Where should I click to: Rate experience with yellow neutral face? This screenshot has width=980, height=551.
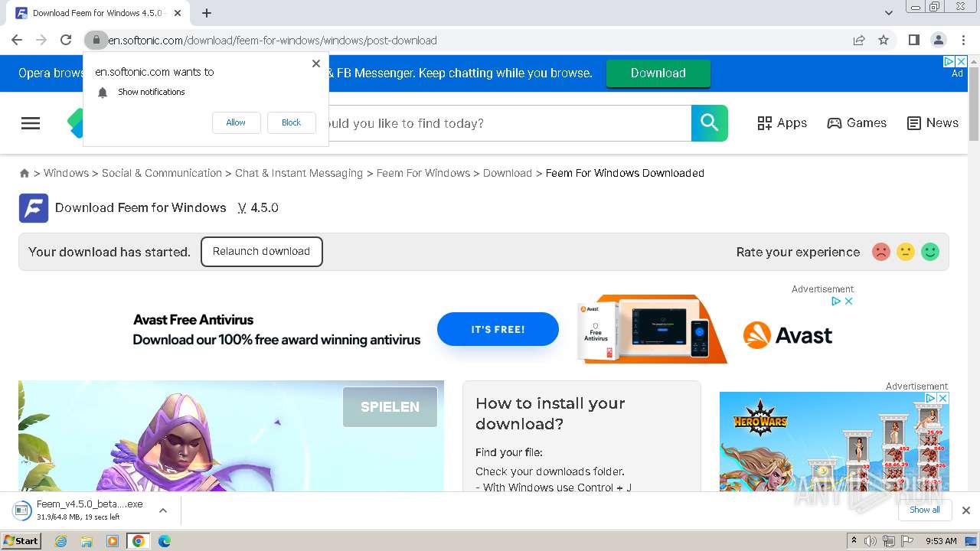(906, 252)
